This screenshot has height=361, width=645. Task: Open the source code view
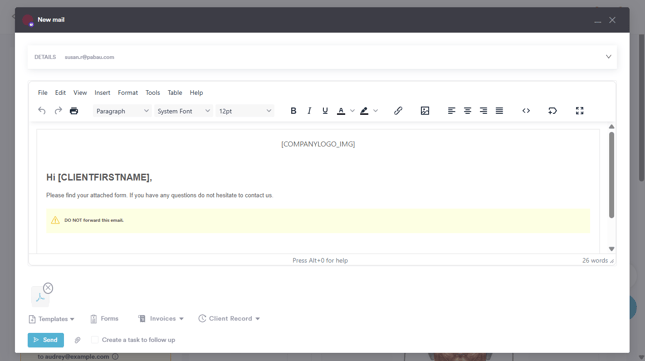526,111
